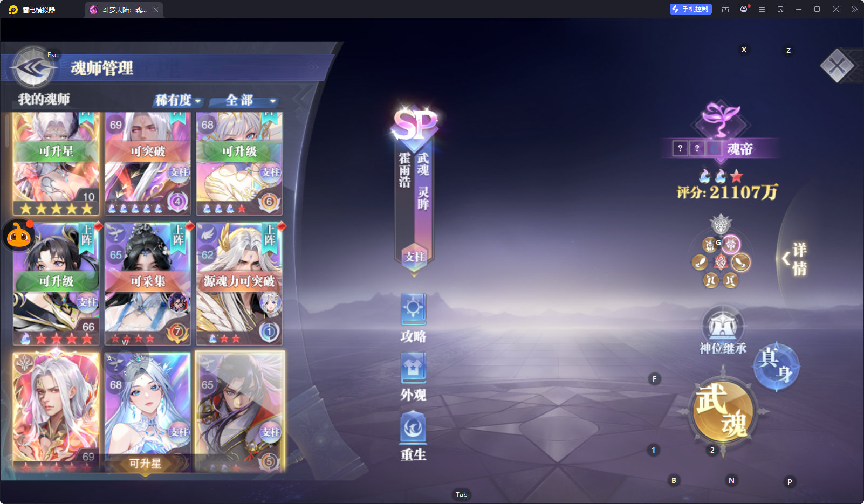Select the highlighted level 65 dark-haired card
Viewport: 864px width, 504px height.
[240, 412]
